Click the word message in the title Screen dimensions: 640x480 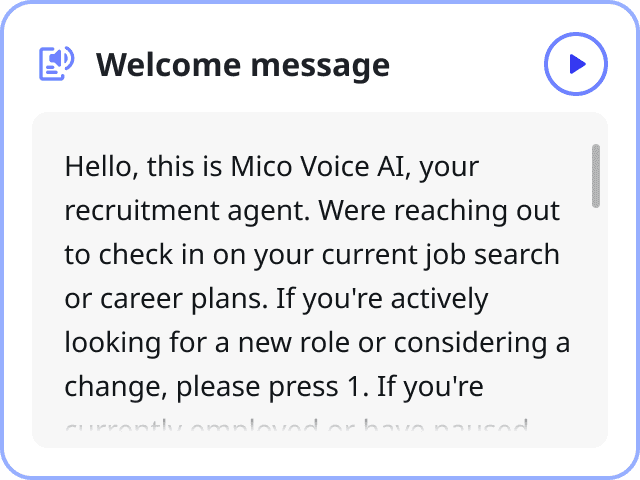click(x=320, y=66)
